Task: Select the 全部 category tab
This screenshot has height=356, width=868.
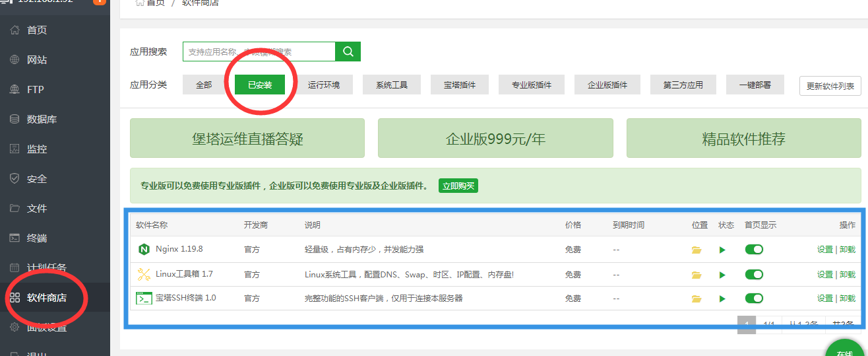Action: coord(204,85)
